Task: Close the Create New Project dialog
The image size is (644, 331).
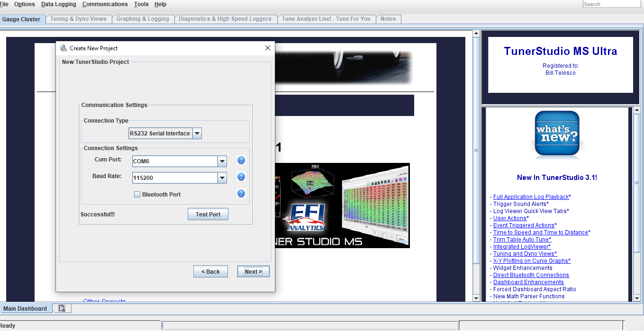Action: pos(268,48)
